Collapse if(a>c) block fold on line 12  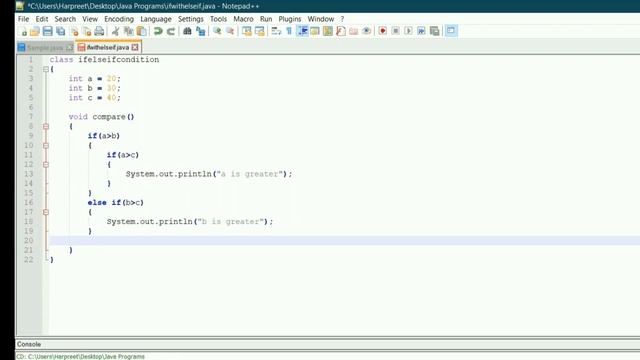[46, 164]
